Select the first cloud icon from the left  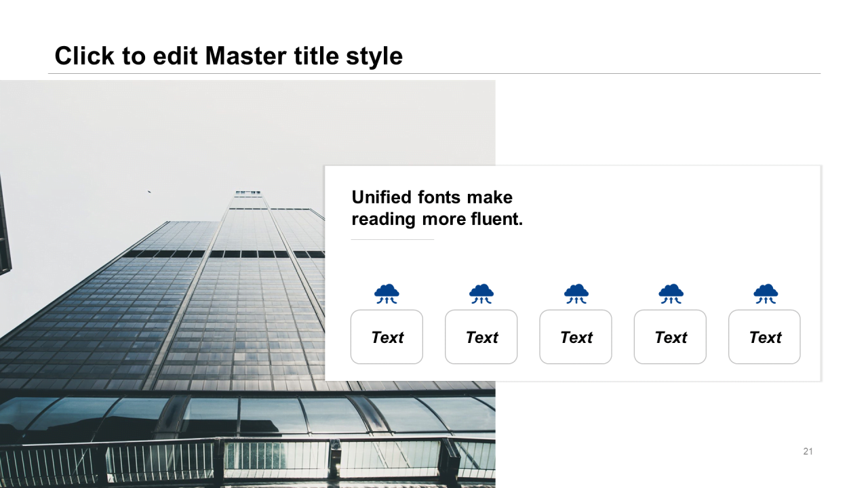tap(387, 293)
